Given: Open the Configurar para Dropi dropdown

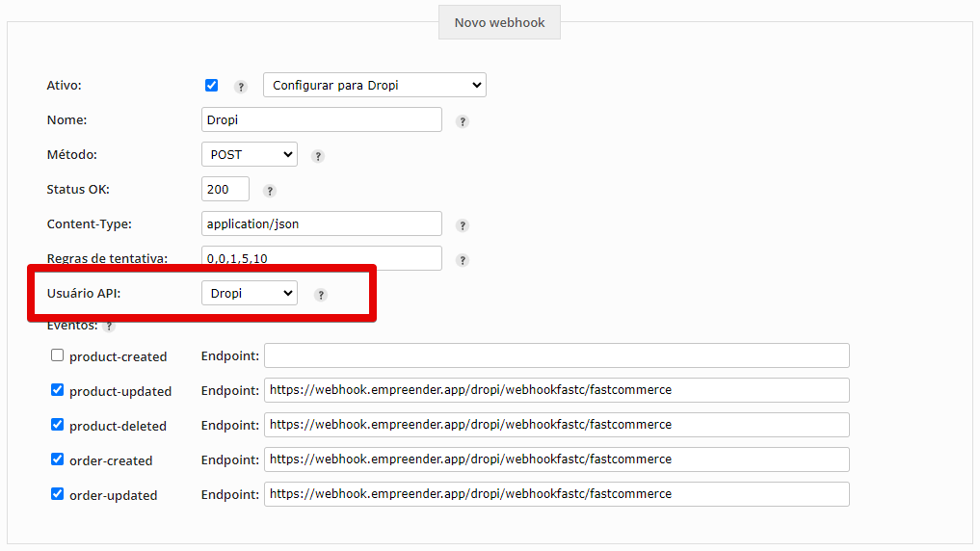Looking at the screenshot, I should [375, 85].
